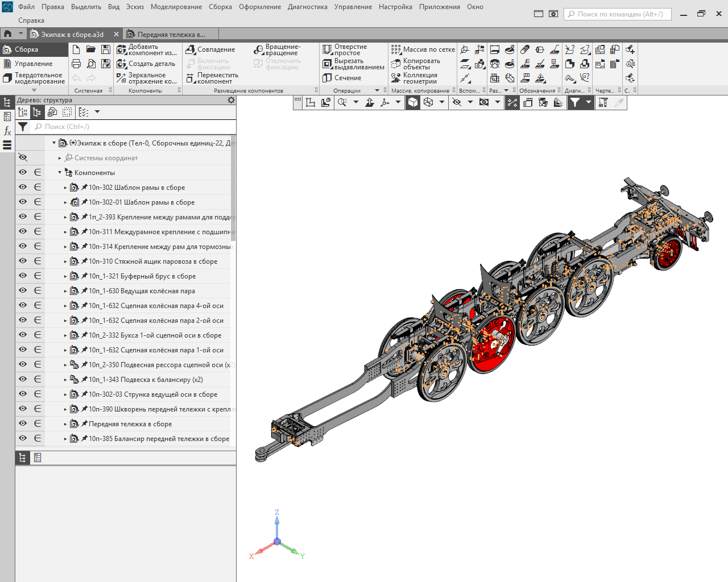Select Зеркальное отражение компонентов
This screenshot has width=728, height=582.
coord(147,78)
